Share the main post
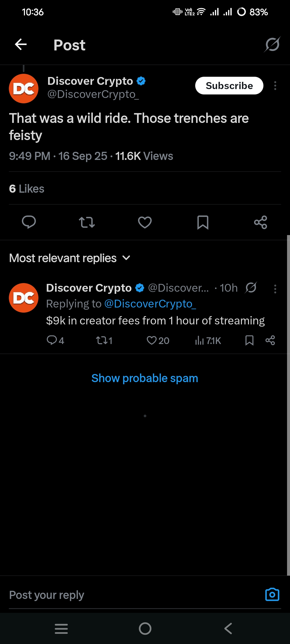The height and width of the screenshot is (644, 290). point(260,222)
